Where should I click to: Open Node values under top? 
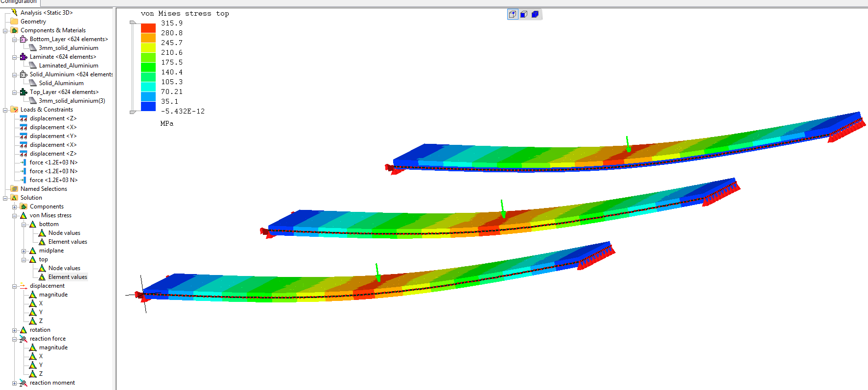[x=64, y=268]
